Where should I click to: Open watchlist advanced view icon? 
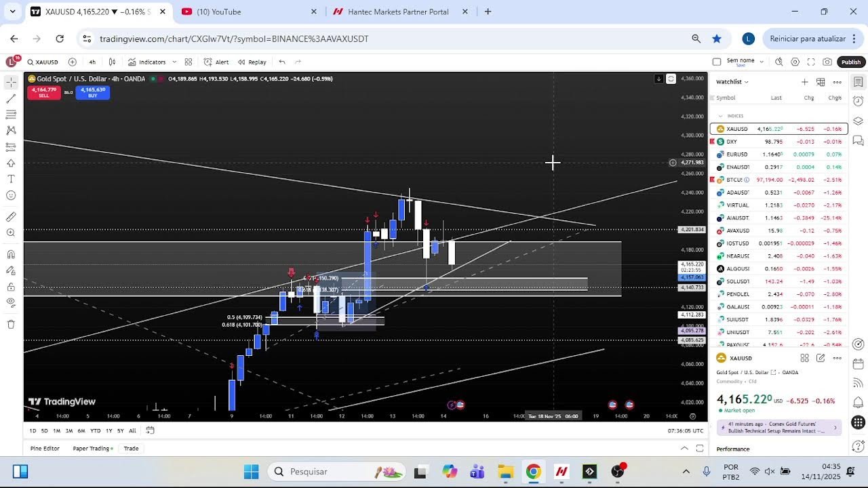[821, 82]
